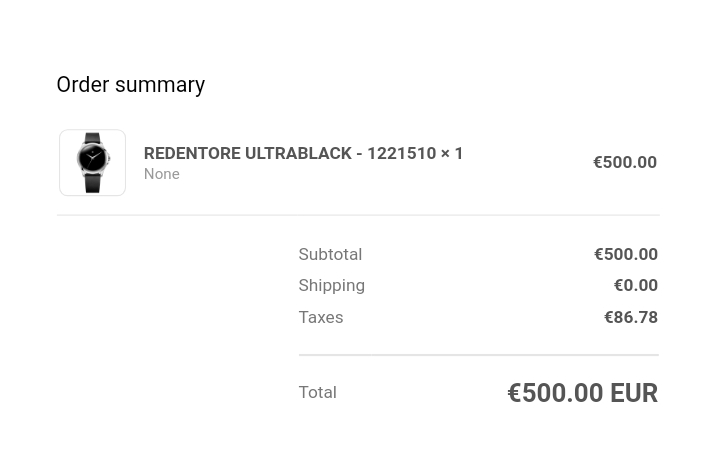
Task: Click the Order summary heading
Action: [131, 85]
